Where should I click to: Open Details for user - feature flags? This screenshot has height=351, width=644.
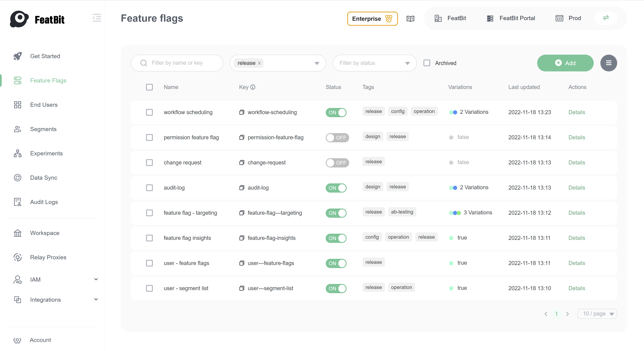point(577,263)
